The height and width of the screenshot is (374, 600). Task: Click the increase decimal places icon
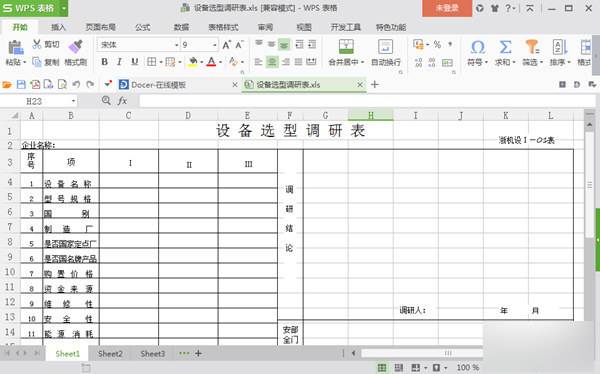(419, 62)
